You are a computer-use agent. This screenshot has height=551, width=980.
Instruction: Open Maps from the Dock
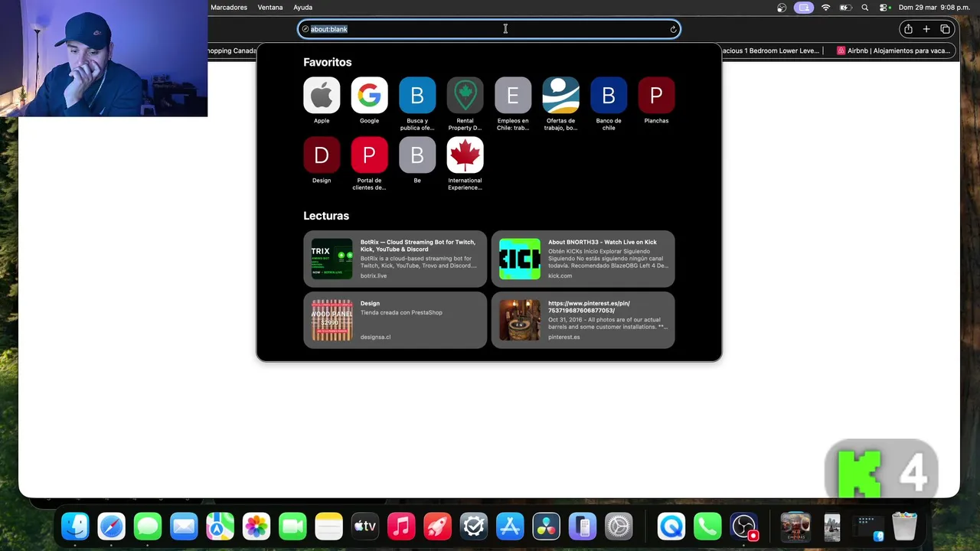(x=220, y=527)
